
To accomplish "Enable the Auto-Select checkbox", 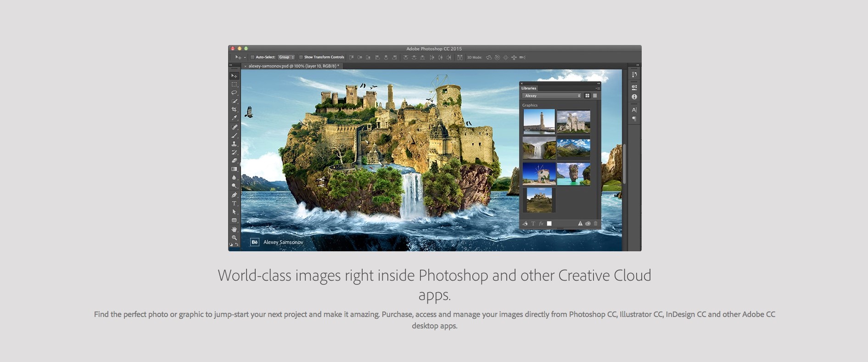I will 252,57.
